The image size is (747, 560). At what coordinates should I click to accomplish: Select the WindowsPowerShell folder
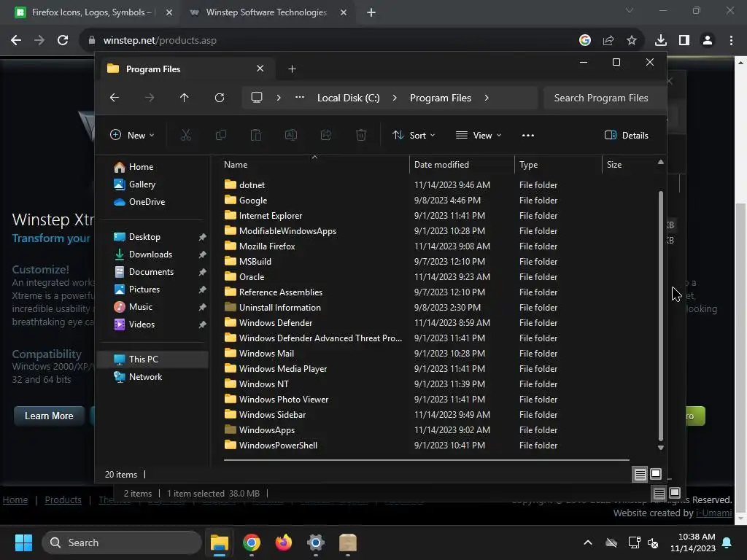click(x=278, y=446)
